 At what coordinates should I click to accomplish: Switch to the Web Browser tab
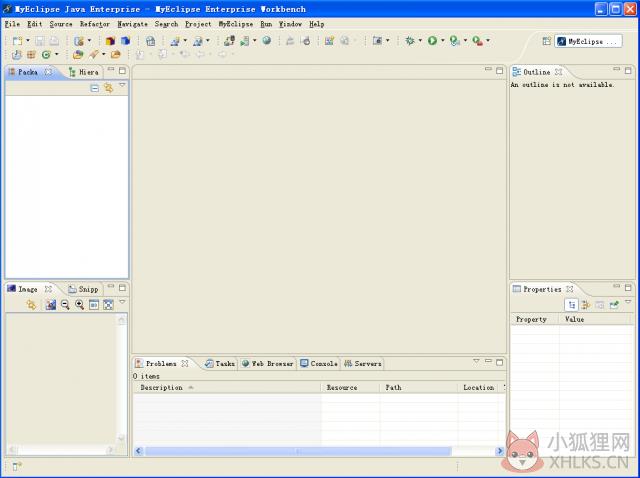pos(267,363)
